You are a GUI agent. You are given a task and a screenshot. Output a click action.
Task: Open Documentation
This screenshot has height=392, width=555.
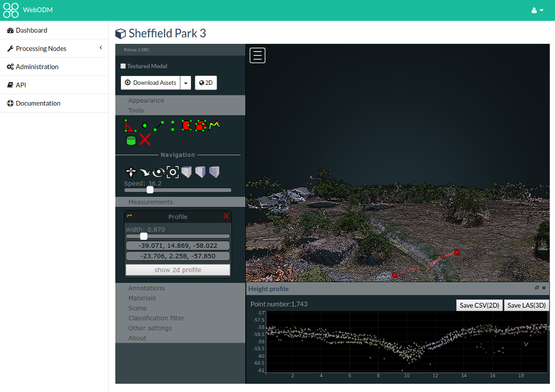(54, 103)
